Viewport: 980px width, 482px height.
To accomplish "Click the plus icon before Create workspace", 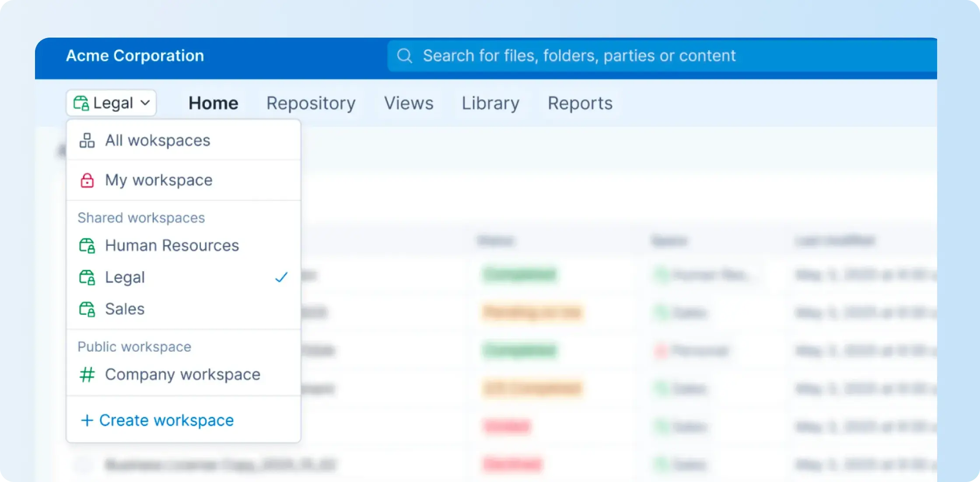I will tap(87, 420).
